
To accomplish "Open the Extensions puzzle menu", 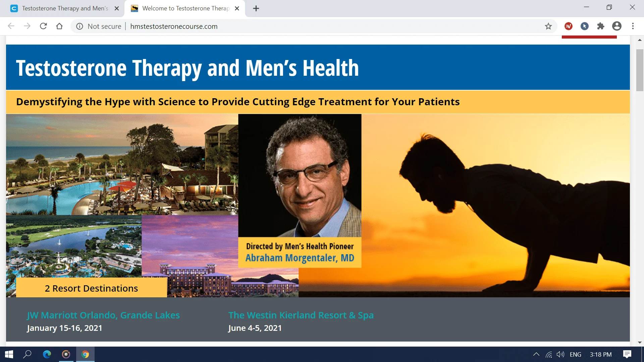I will tap(601, 26).
